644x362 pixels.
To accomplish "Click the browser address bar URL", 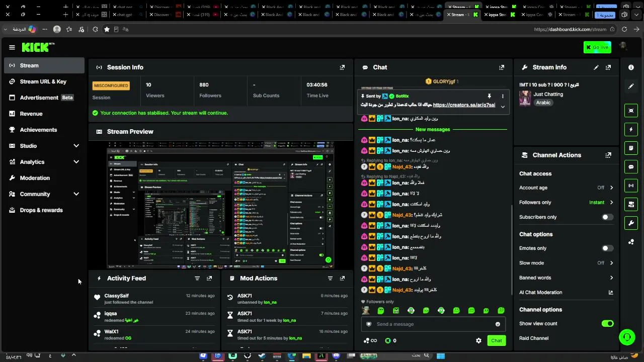I will tap(570, 29).
